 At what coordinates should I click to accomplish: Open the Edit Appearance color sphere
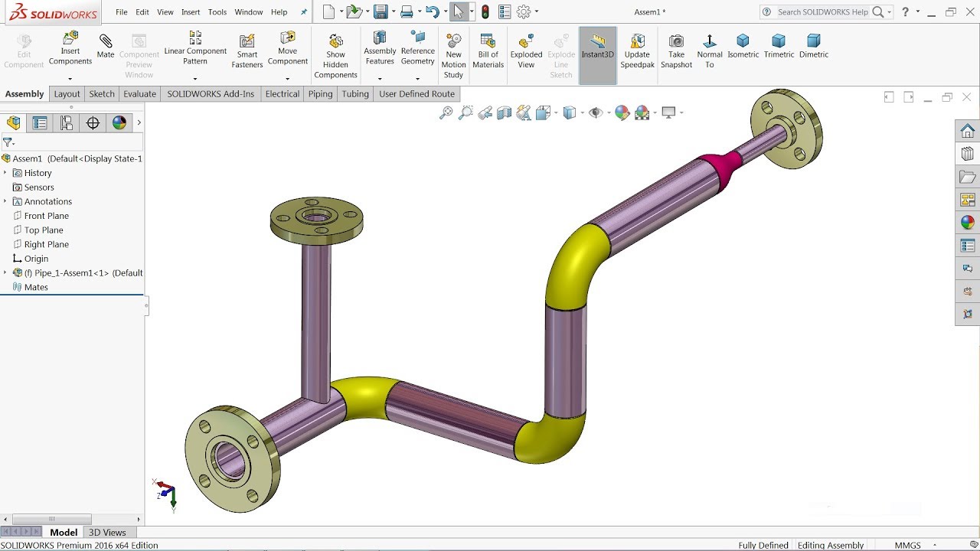tap(622, 113)
